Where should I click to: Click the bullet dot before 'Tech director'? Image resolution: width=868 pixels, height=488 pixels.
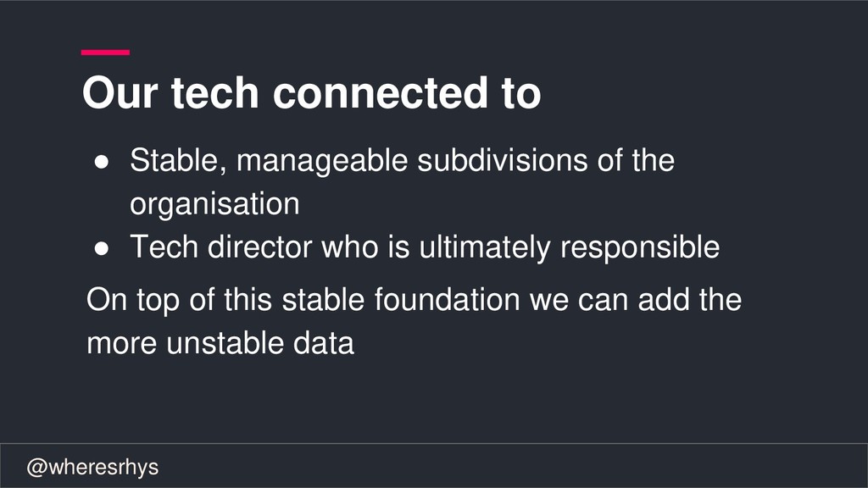click(x=102, y=248)
